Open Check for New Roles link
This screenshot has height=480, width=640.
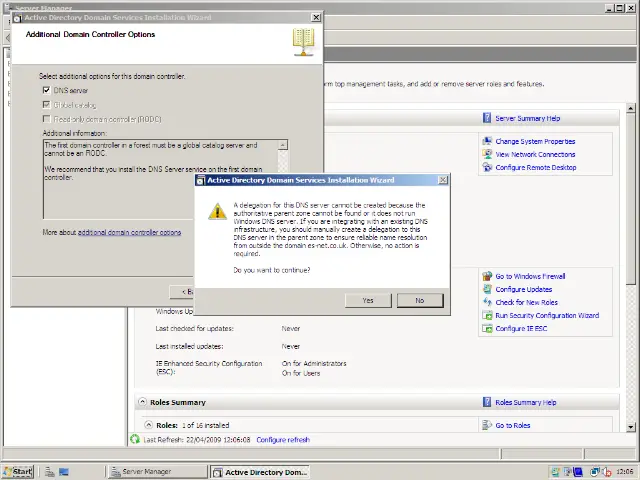(527, 302)
